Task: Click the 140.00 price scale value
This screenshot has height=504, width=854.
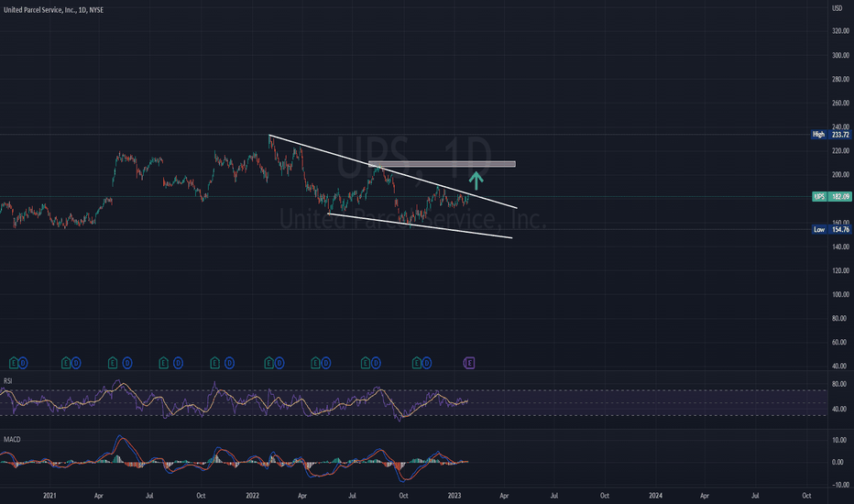Action: click(x=840, y=247)
